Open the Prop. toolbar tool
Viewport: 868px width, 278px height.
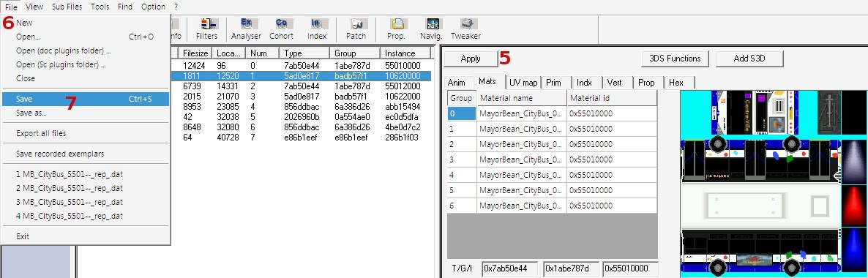pyautogui.click(x=396, y=29)
